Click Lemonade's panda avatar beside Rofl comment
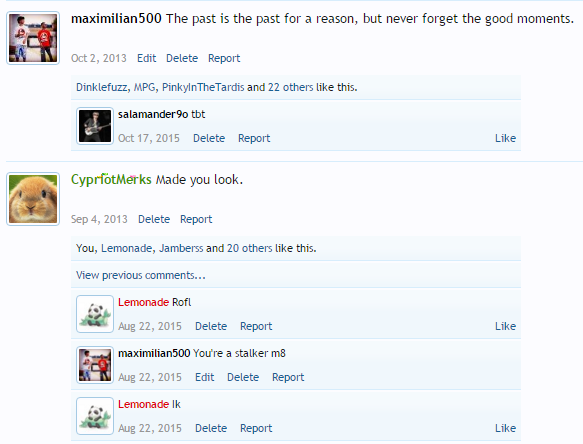 95,314
